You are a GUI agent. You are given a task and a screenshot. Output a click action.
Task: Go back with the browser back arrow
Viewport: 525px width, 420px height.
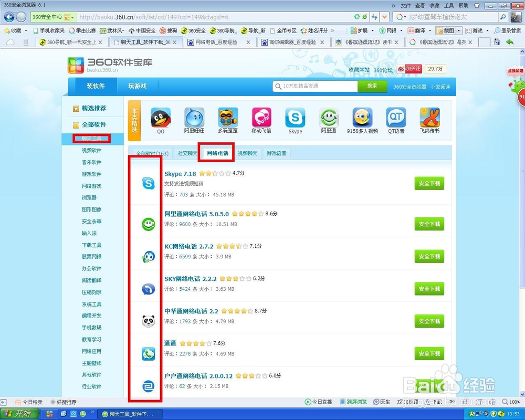point(9,17)
